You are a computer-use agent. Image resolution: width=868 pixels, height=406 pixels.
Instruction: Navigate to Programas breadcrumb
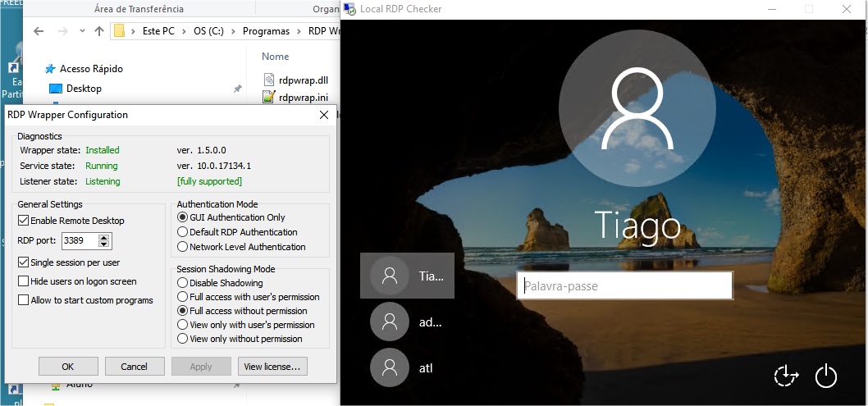point(266,31)
